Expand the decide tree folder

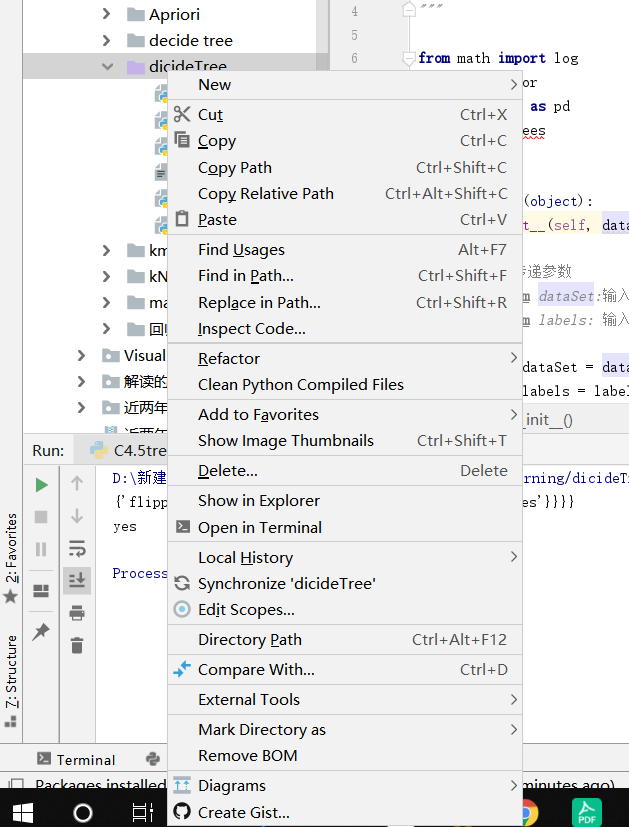(107, 40)
